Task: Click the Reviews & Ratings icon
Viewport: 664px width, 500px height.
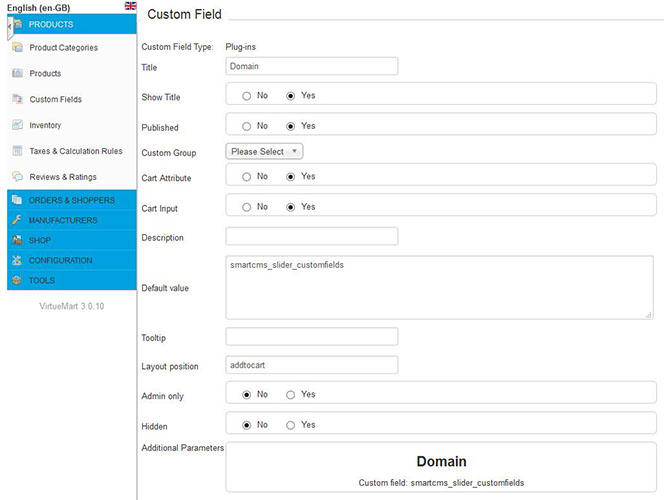Action: click(x=17, y=177)
